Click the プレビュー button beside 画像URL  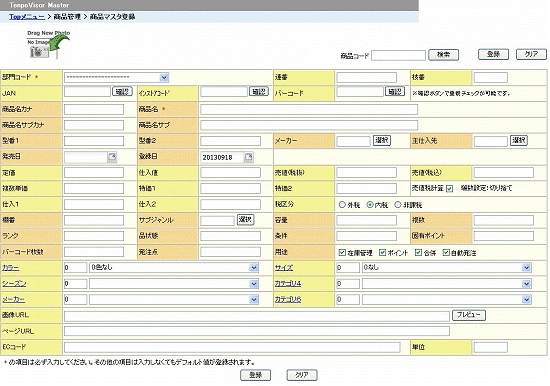[x=469, y=315]
